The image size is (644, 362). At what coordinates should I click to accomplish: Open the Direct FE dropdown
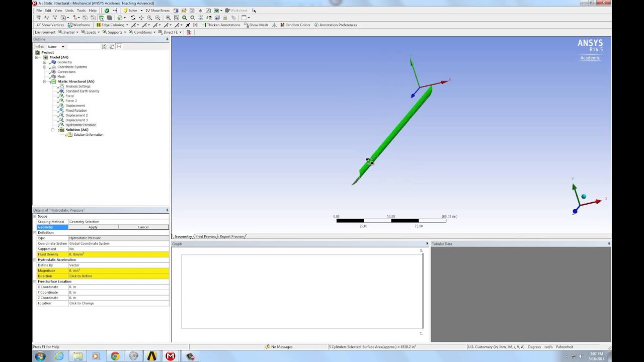click(x=170, y=32)
